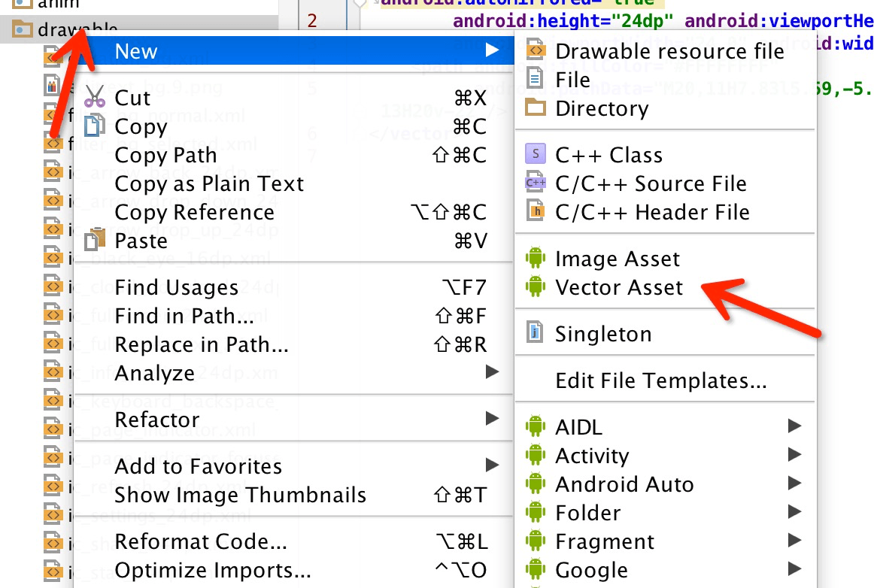Image resolution: width=874 pixels, height=588 pixels.
Task: Expand the arrow next to Folder
Action: click(x=794, y=511)
